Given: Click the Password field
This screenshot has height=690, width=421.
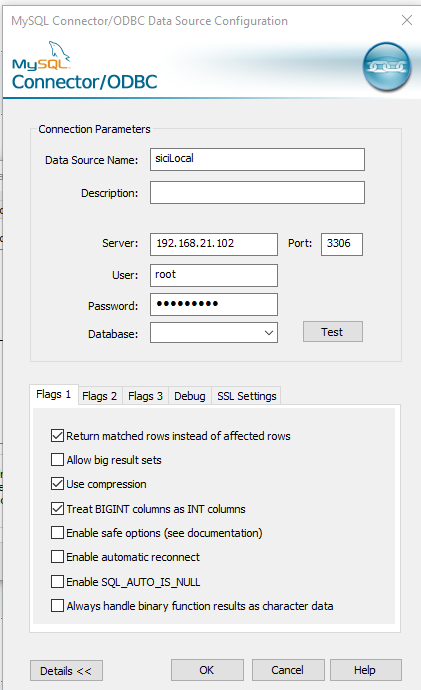Looking at the screenshot, I should [x=214, y=305].
